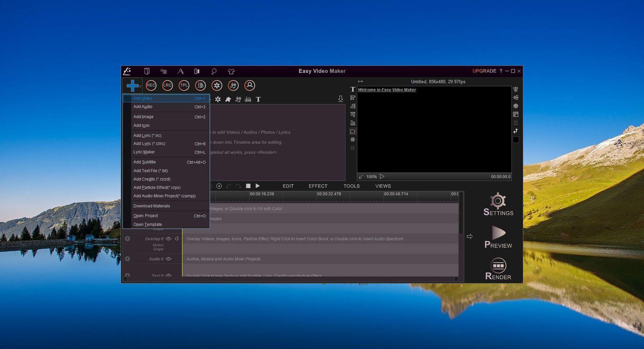Click the question mark help button

tap(501, 71)
